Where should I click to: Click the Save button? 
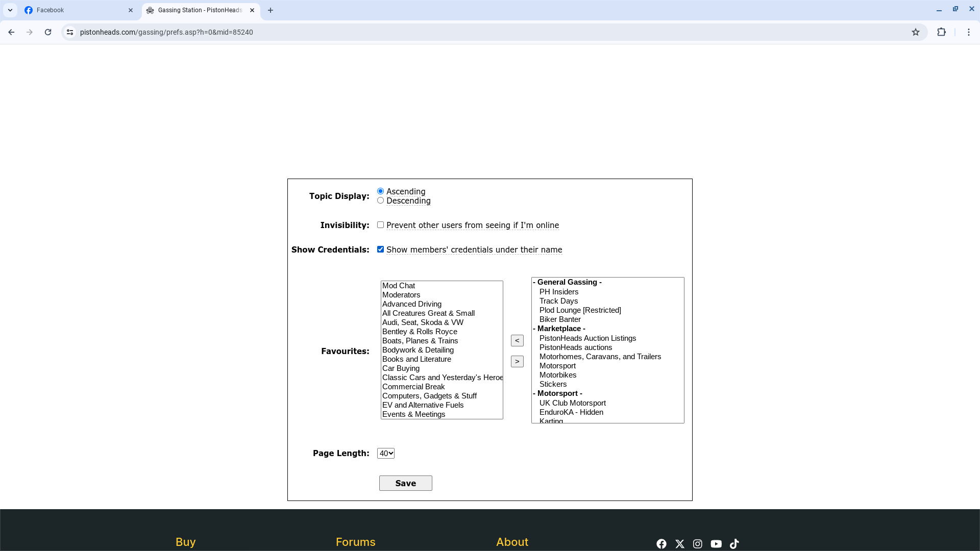pyautogui.click(x=405, y=483)
